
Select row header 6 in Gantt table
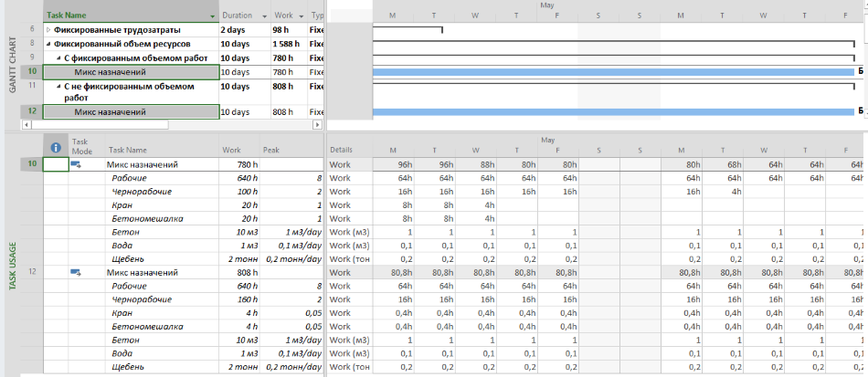click(x=32, y=30)
